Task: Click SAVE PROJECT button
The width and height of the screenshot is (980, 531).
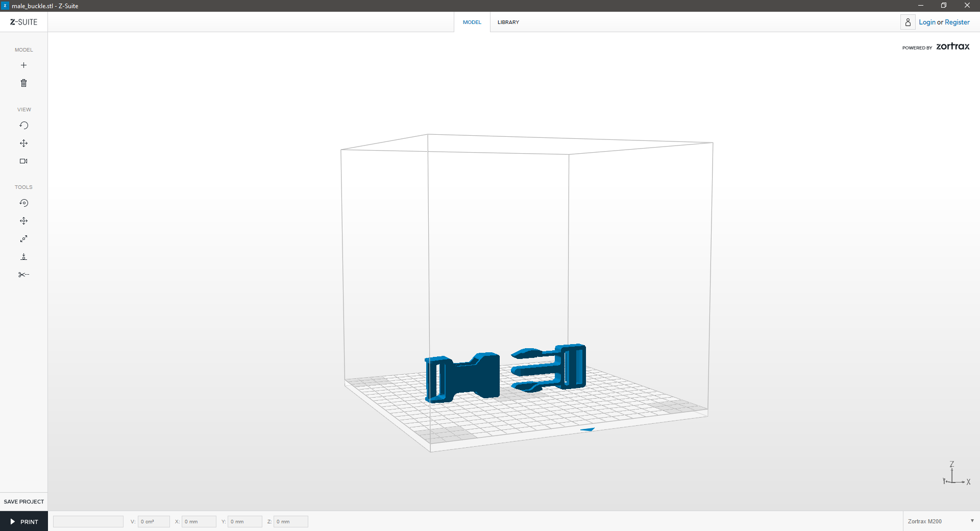Action: 24,501
